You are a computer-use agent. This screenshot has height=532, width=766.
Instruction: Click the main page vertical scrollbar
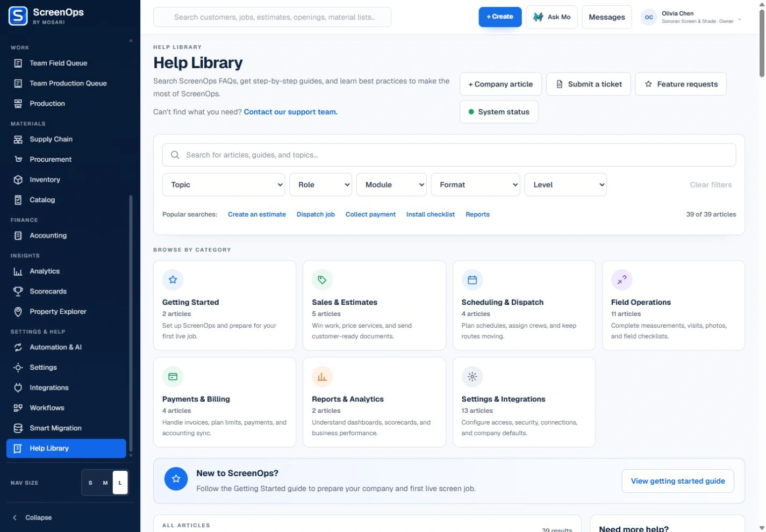click(x=762, y=43)
